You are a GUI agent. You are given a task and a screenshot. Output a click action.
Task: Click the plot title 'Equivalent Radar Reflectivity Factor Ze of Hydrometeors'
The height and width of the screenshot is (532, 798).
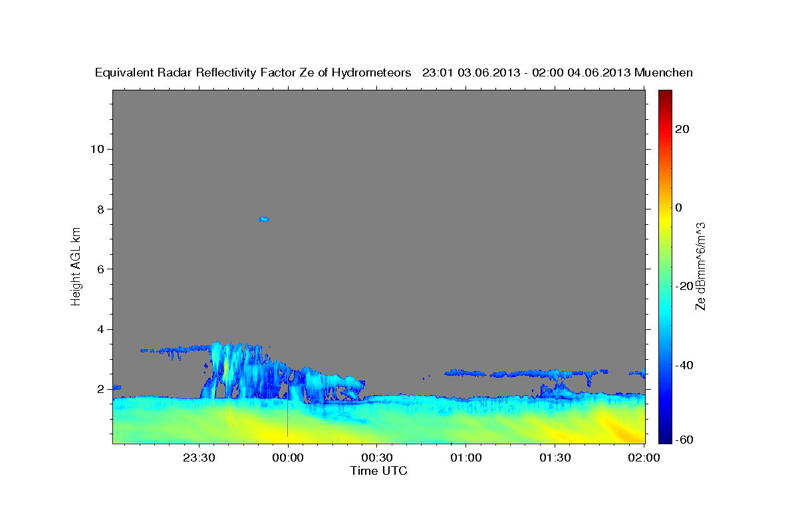253,72
